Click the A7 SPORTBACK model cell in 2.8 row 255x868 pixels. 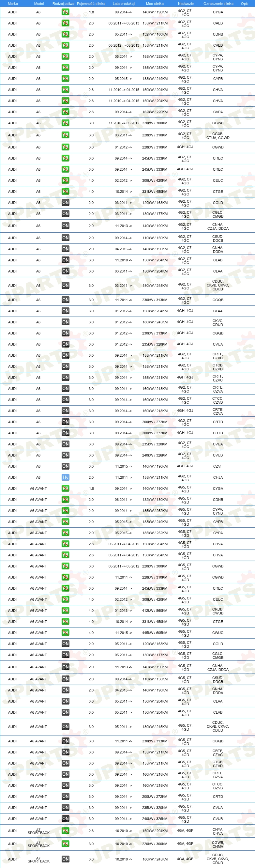pos(38,831)
